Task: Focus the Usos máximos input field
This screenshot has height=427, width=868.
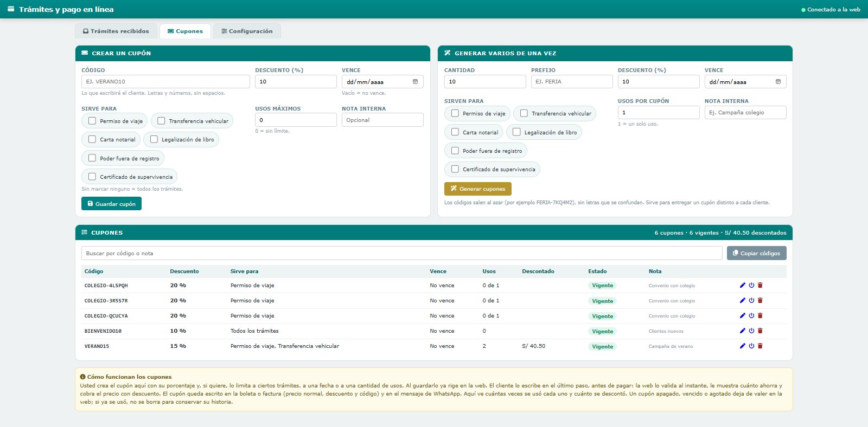Action: point(296,120)
